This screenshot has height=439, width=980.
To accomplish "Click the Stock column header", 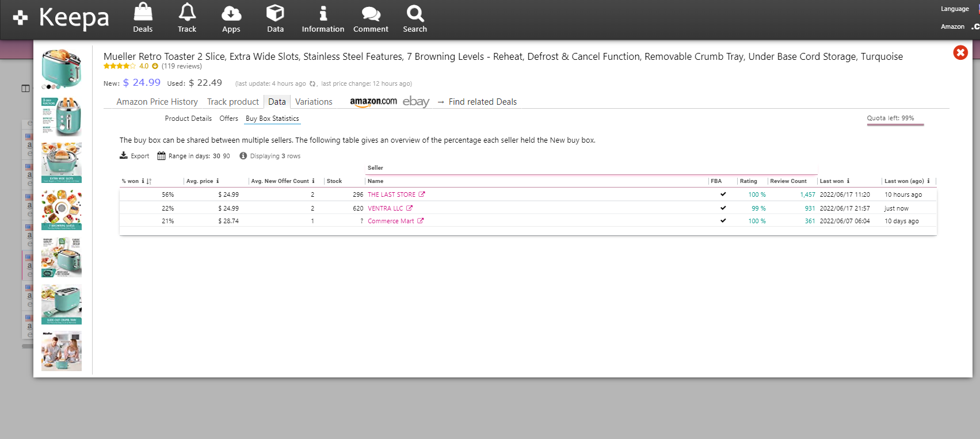I will [334, 181].
